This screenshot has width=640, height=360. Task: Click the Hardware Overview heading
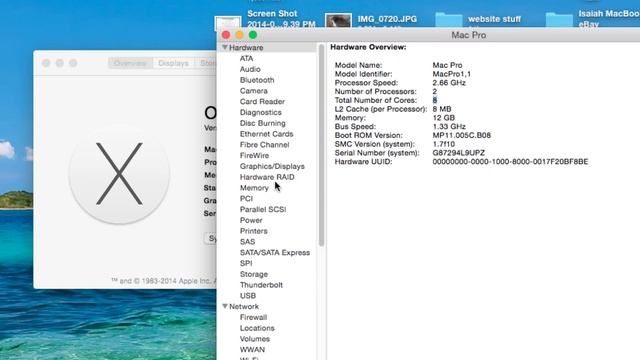tap(368, 47)
